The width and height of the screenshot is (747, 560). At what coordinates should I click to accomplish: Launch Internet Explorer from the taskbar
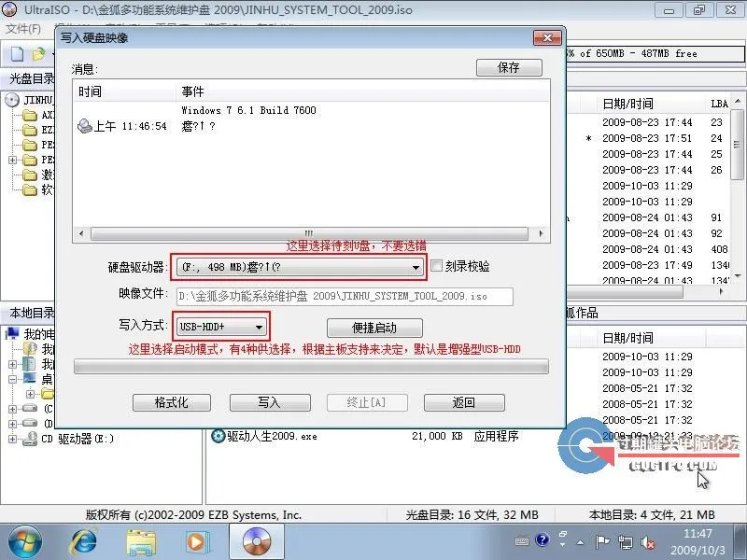(x=84, y=541)
